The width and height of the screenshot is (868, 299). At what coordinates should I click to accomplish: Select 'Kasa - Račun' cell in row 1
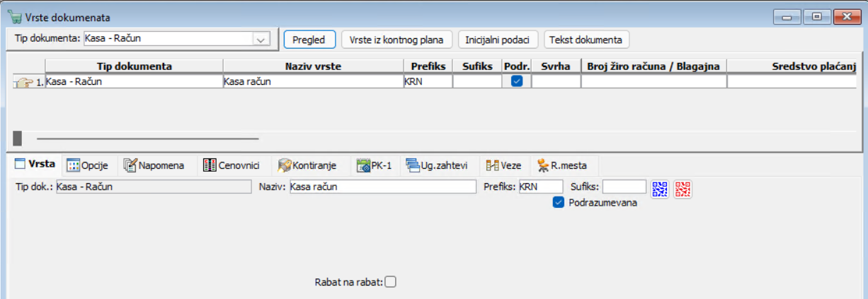pyautogui.click(x=135, y=81)
